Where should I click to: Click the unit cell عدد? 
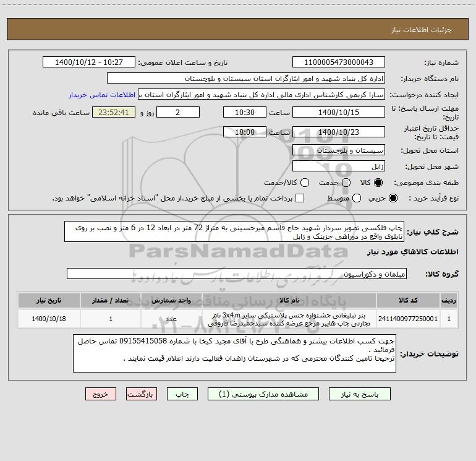pyautogui.click(x=171, y=319)
